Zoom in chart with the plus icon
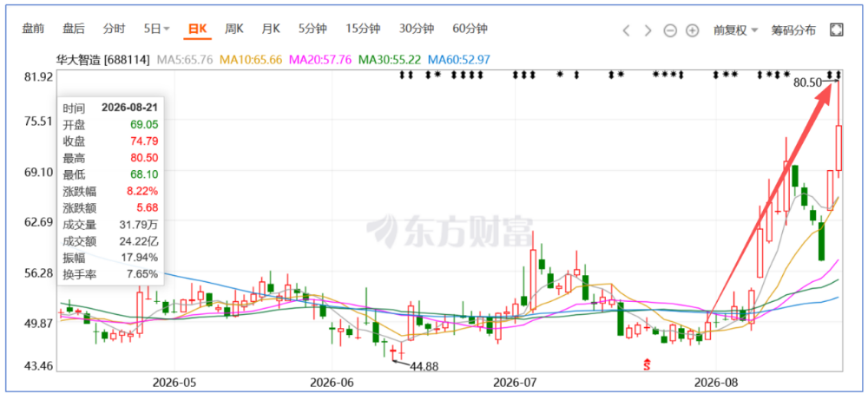 (693, 31)
